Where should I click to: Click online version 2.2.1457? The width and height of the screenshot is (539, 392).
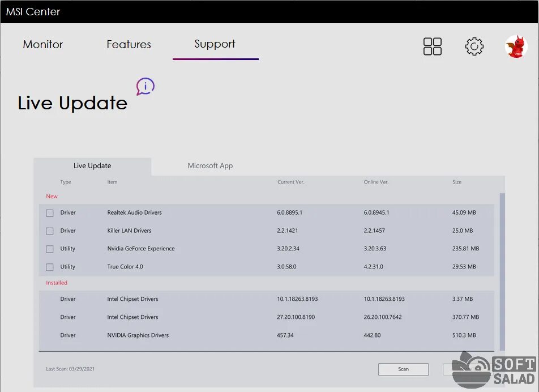point(374,231)
